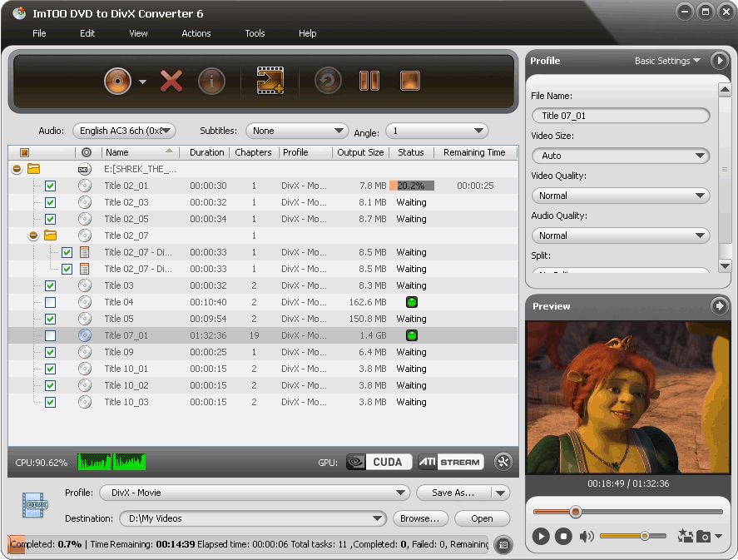Click the ATI Stream GPU button
The image size is (738, 560).
click(x=450, y=462)
